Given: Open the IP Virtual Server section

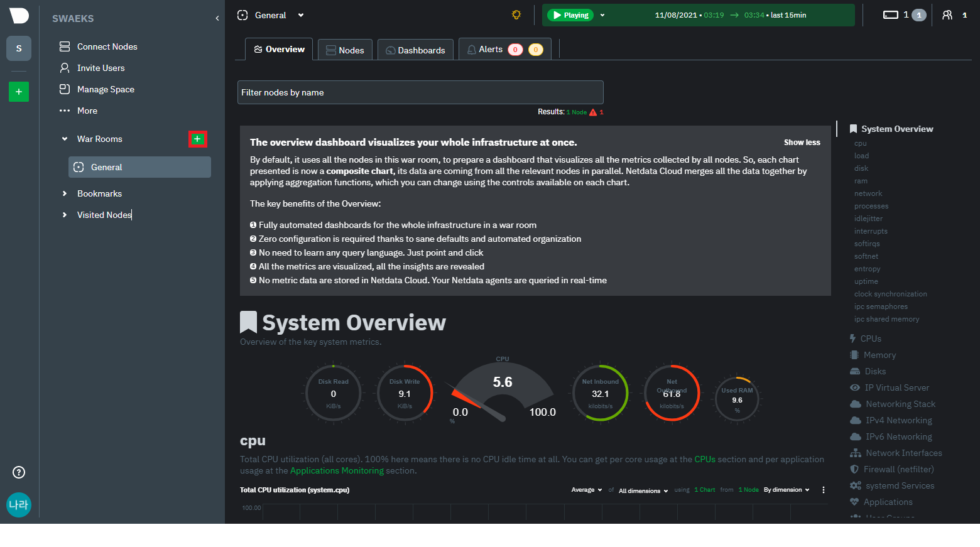Looking at the screenshot, I should (x=889, y=387).
